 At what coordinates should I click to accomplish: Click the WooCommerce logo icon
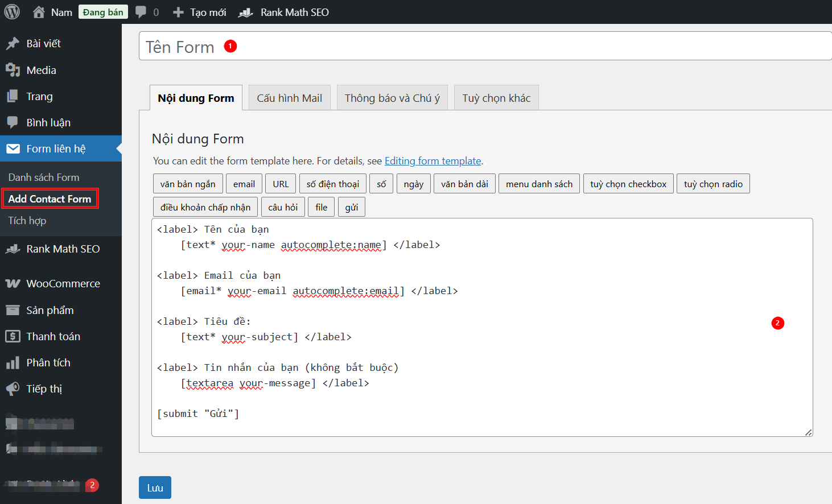coord(13,283)
